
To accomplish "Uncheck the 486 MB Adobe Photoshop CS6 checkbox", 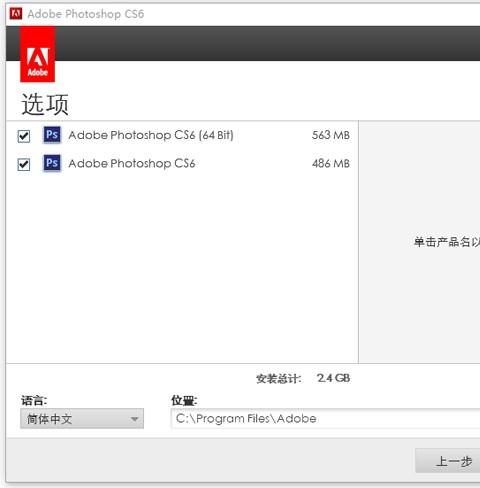I will click(24, 164).
